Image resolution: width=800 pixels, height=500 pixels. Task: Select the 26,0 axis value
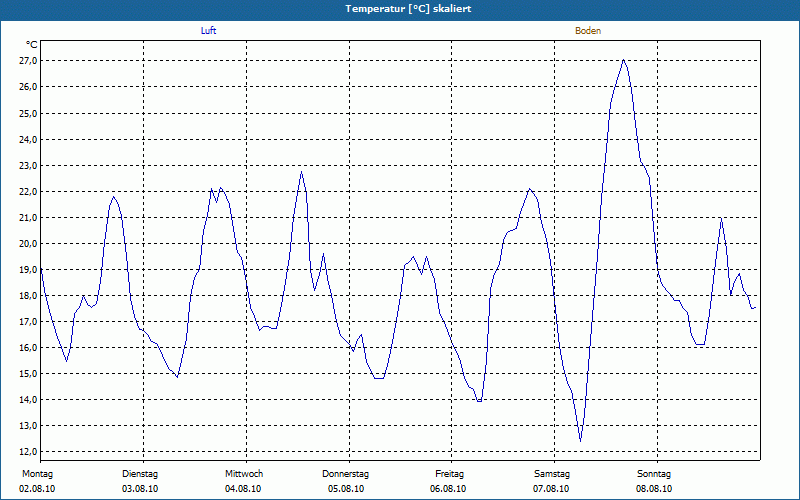pyautogui.click(x=28, y=87)
